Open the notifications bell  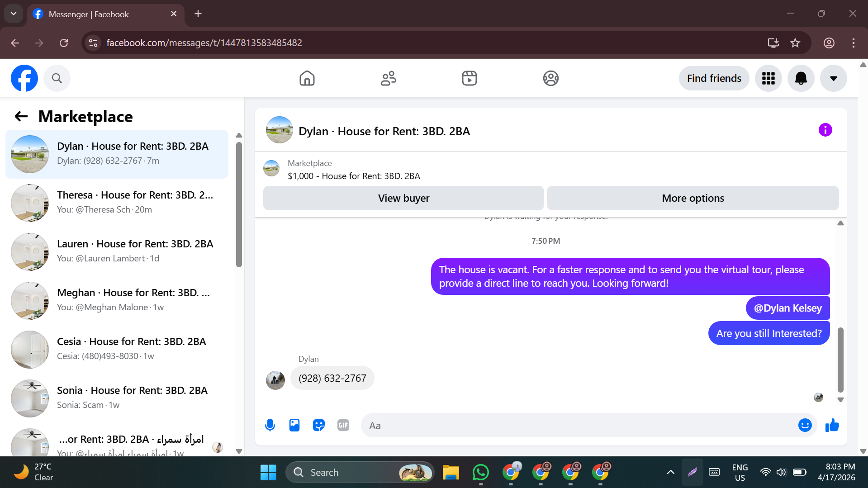[x=801, y=78]
